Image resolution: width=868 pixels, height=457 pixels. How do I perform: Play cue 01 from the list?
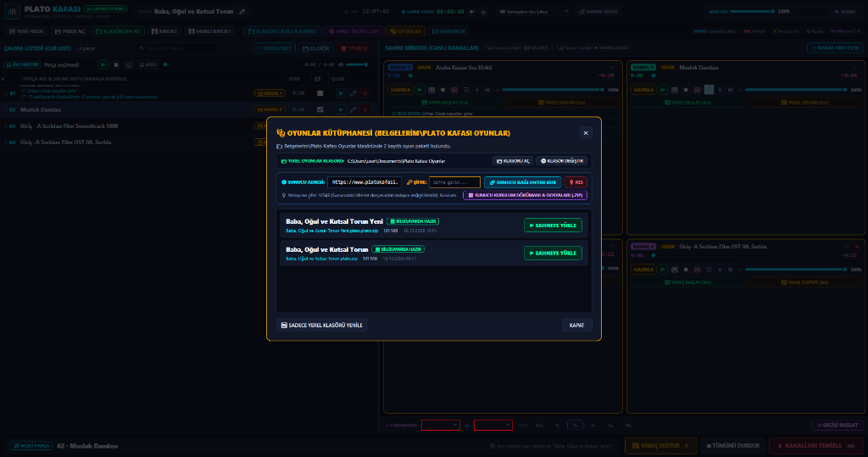(x=341, y=93)
